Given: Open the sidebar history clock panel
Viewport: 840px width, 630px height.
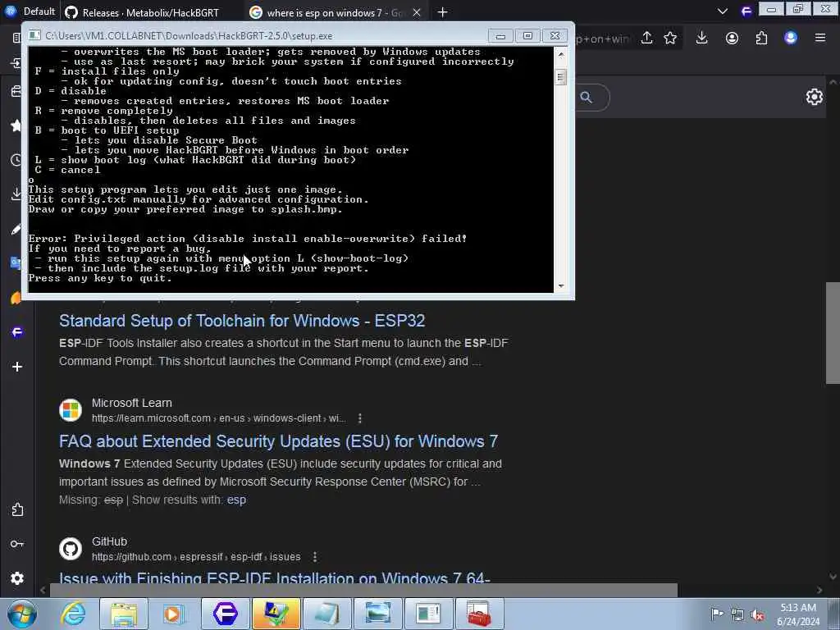Looking at the screenshot, I should tap(16, 160).
